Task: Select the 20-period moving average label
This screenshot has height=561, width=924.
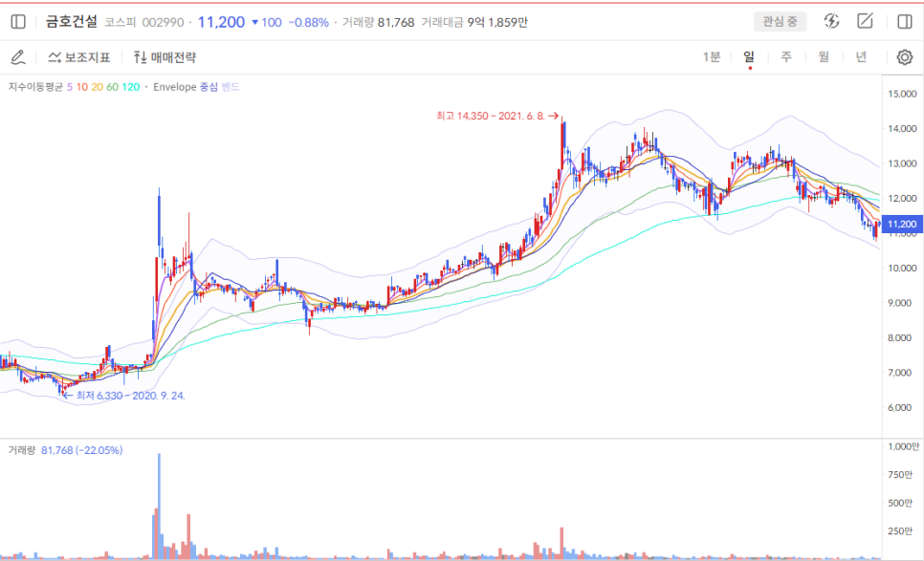Action: click(x=98, y=87)
